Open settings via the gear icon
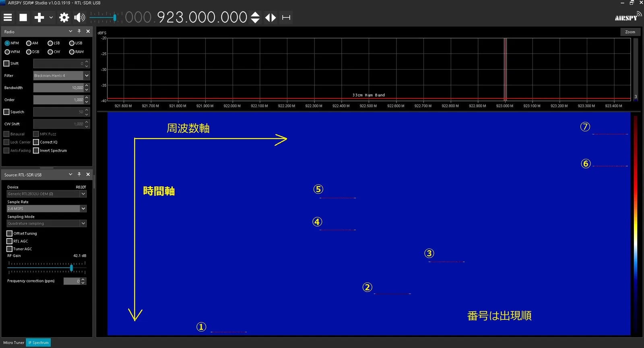 pos(64,17)
